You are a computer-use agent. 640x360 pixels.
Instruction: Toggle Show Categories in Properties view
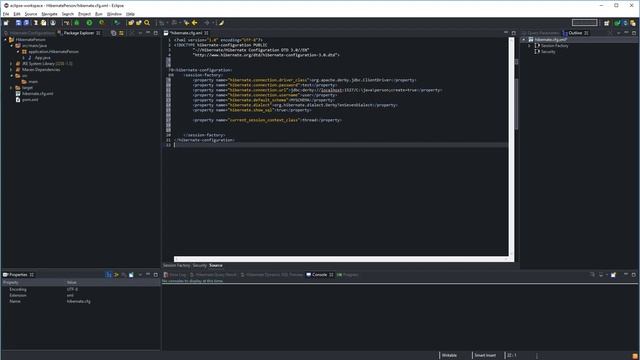tap(109, 275)
